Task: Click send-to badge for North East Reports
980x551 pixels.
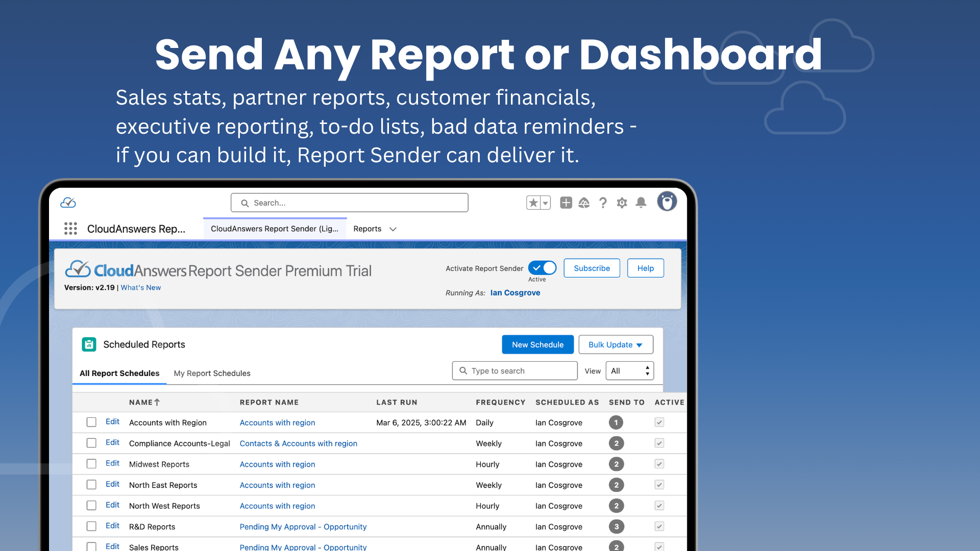Action: (x=616, y=485)
